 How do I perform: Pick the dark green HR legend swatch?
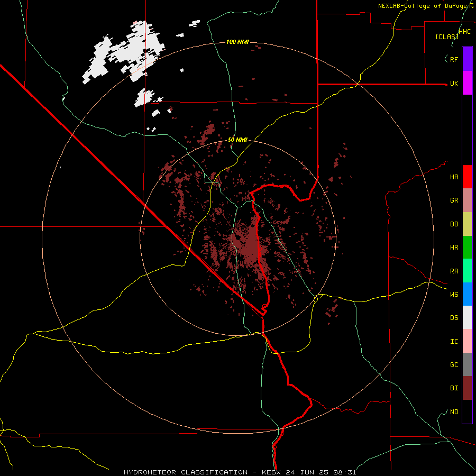(467, 248)
